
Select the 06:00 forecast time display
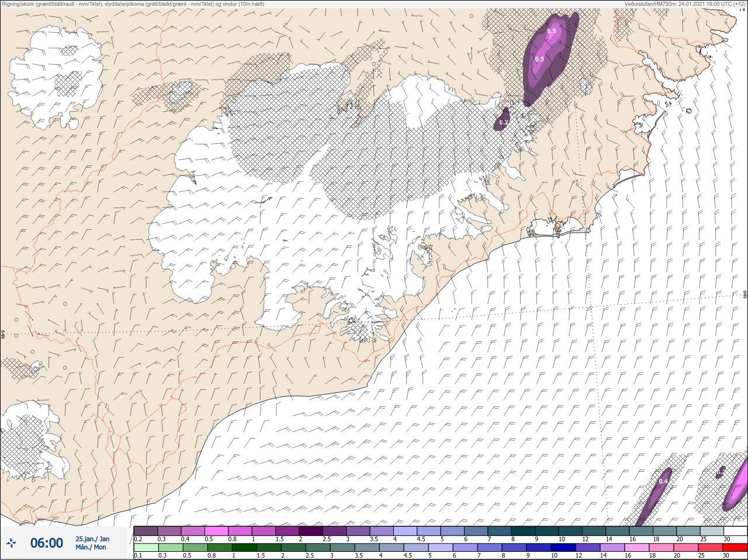pyautogui.click(x=46, y=543)
